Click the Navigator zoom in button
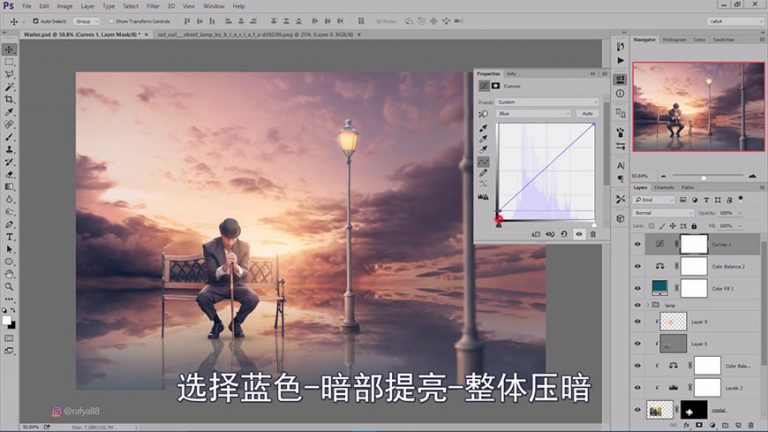768x432 pixels. [x=752, y=176]
